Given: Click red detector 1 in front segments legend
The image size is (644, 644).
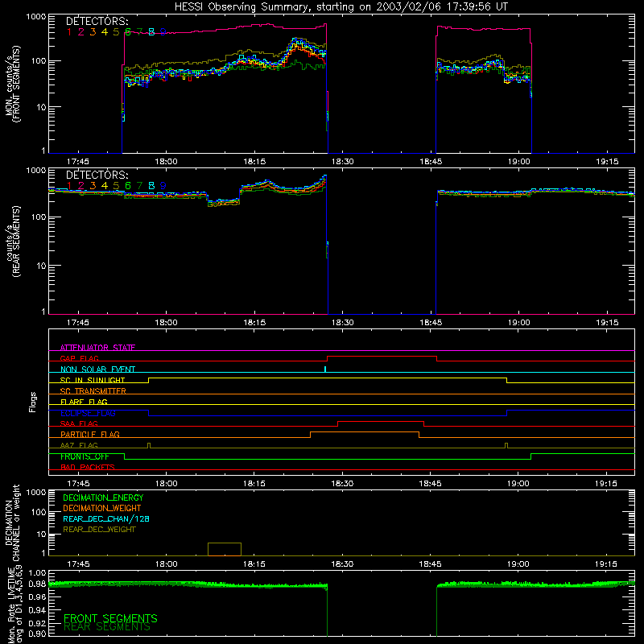Looking at the screenshot, I should (69, 32).
